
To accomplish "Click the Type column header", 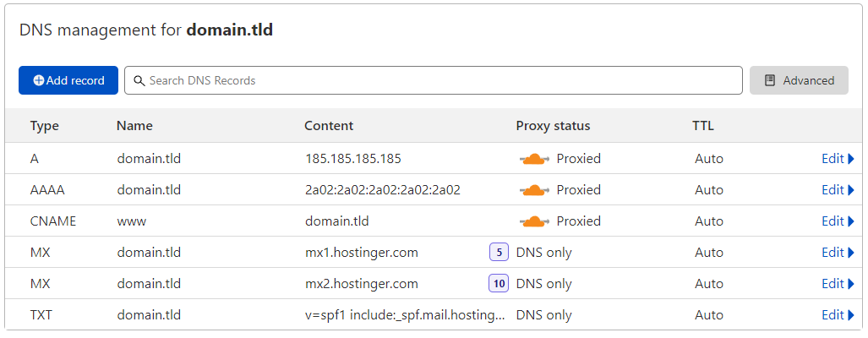I will [45, 126].
